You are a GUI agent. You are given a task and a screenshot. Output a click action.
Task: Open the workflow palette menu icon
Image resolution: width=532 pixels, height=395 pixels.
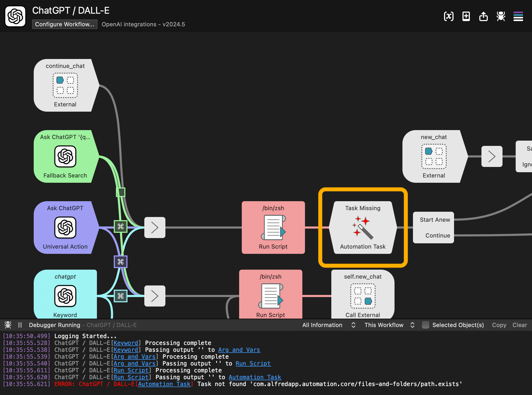point(518,16)
